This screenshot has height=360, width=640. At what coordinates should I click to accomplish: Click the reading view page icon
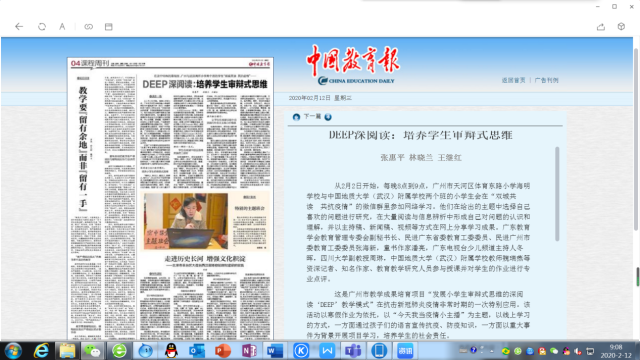pyautogui.click(x=109, y=27)
